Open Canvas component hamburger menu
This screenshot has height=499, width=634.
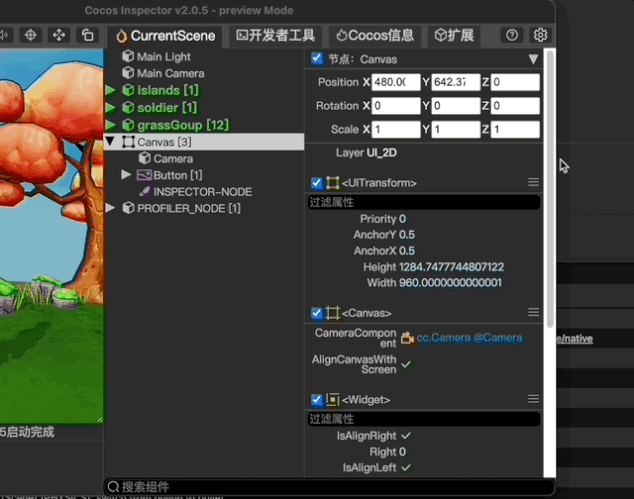click(533, 313)
